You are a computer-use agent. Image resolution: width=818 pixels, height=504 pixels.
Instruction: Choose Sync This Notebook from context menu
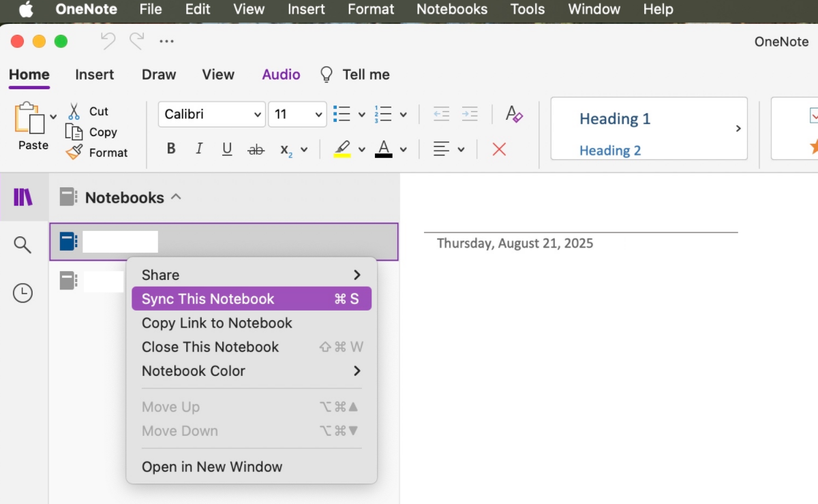pyautogui.click(x=207, y=298)
